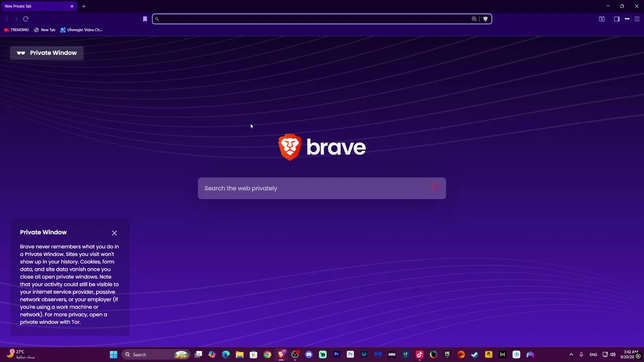Viewport: 644px width, 362px height.
Task: Click the Search the web privately box
Action: [322, 188]
